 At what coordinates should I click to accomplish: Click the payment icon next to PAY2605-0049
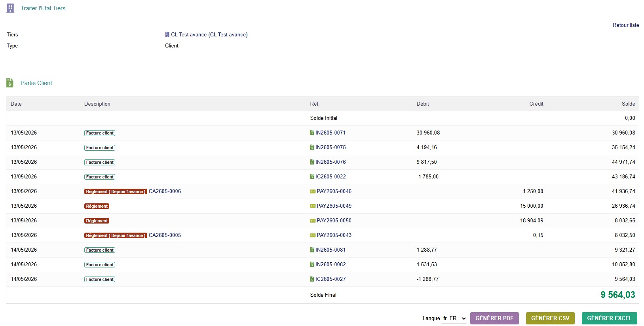coord(313,206)
